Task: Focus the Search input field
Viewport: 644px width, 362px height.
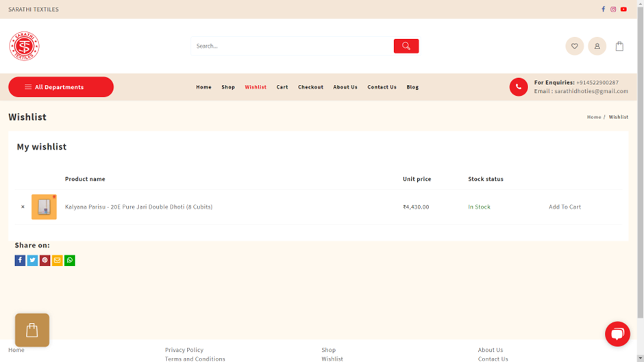Action: point(292,46)
